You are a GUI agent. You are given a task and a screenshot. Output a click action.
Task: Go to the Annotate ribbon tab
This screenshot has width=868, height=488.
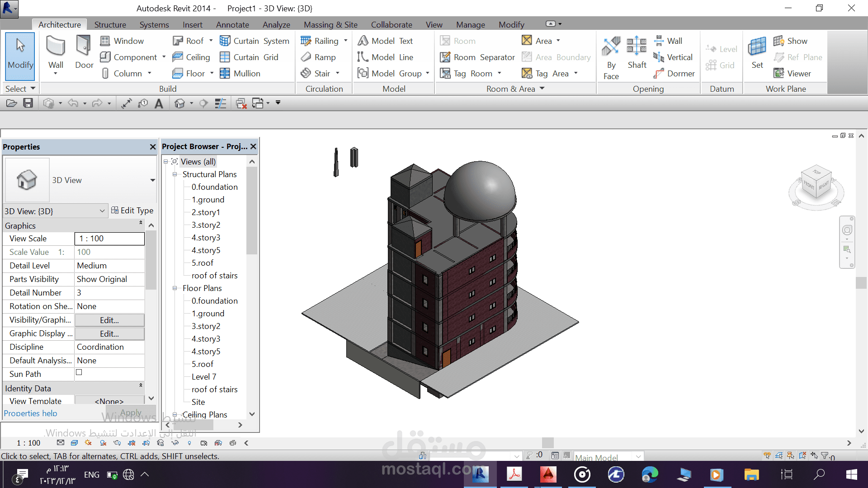(232, 24)
